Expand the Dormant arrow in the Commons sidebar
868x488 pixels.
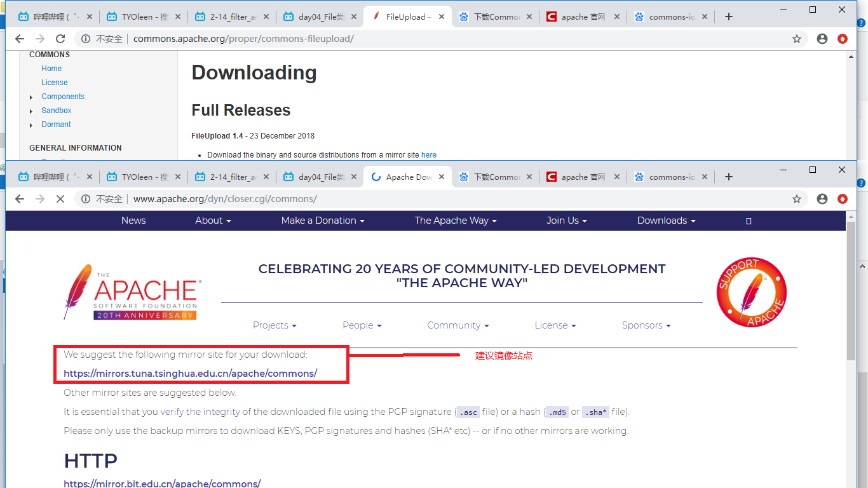tap(31, 125)
